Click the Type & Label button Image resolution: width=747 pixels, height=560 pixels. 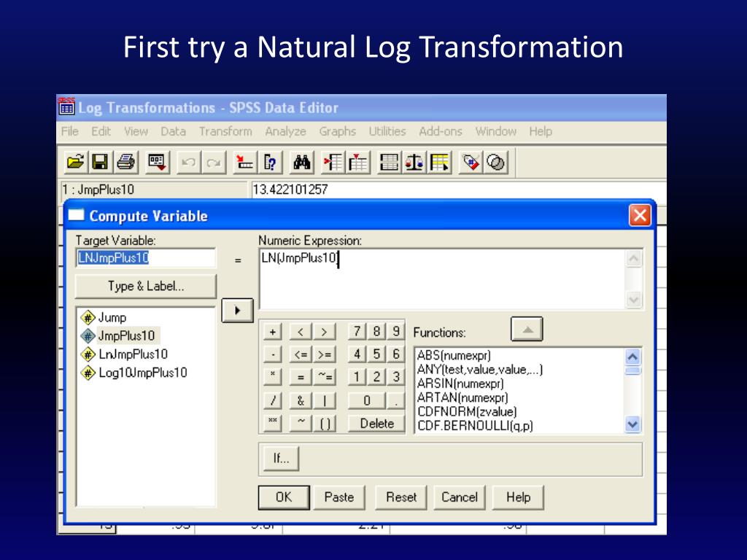tap(146, 286)
